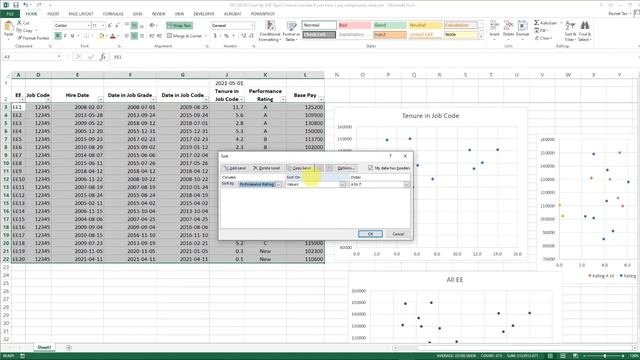Click Add Level in Sort dialog

(235, 168)
